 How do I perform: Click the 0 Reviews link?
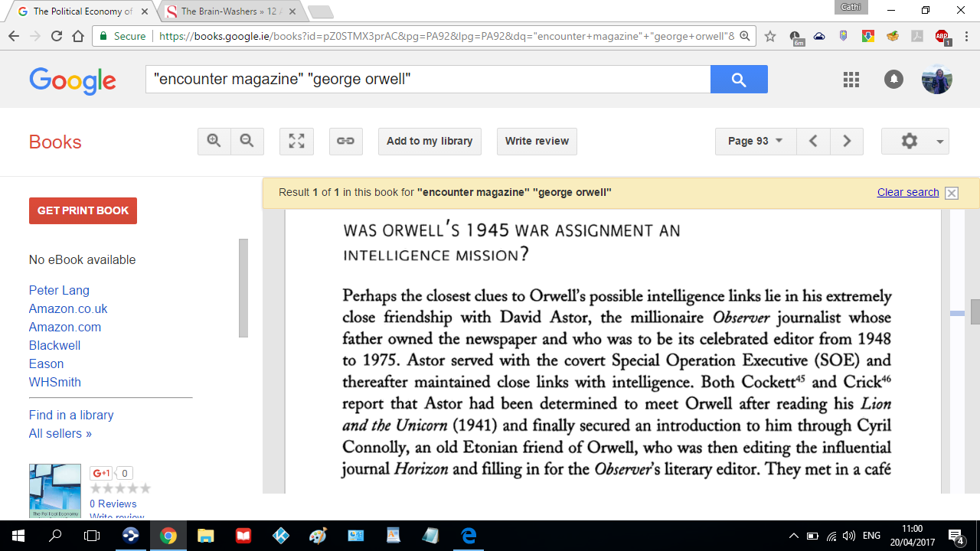coord(113,504)
